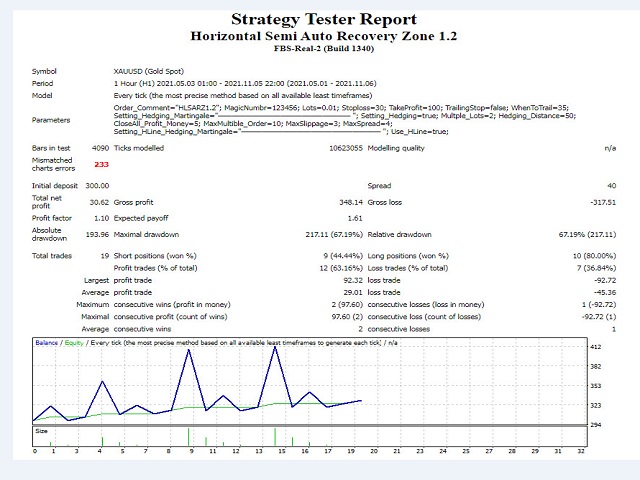Select total net profit value 30.62
Image resolution: width=640 pixels, height=480 pixels.
[x=99, y=202]
